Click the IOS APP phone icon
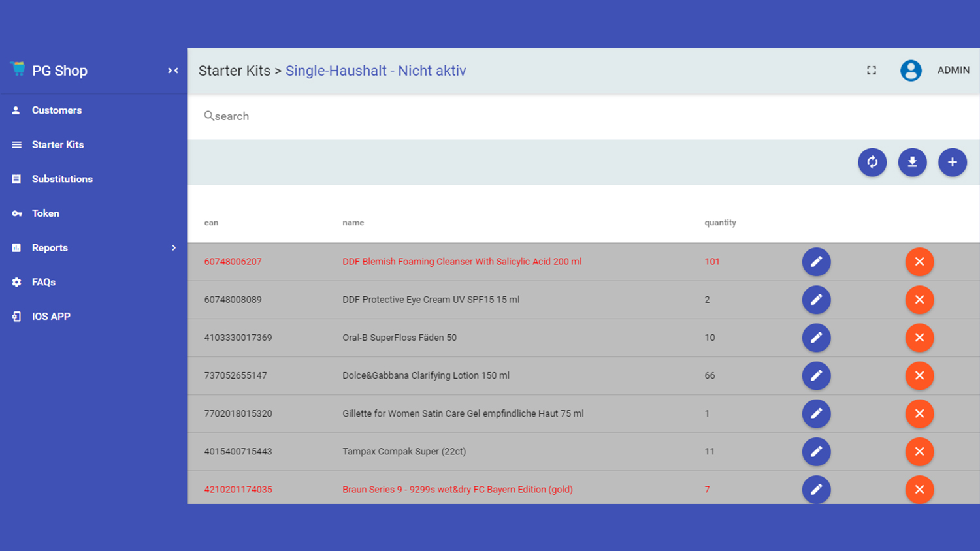Screen dimensions: 980x551 tap(16, 317)
